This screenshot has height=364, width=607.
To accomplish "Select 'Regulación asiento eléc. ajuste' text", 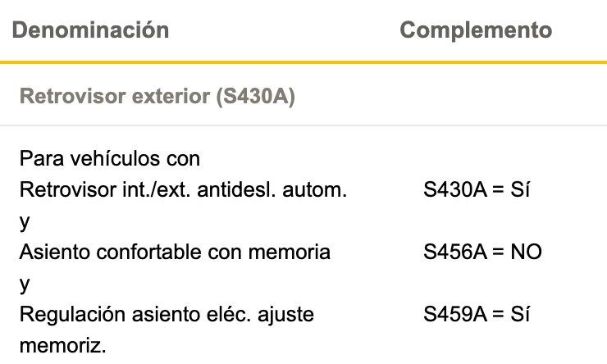I will coord(167,315).
